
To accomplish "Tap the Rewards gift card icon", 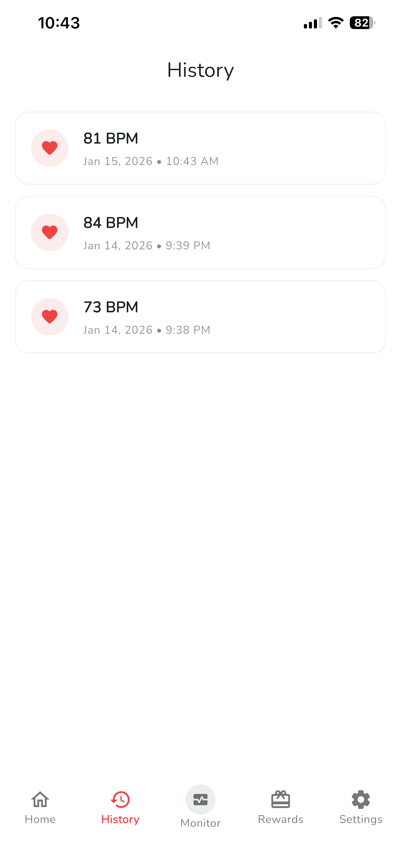I will pyautogui.click(x=280, y=799).
